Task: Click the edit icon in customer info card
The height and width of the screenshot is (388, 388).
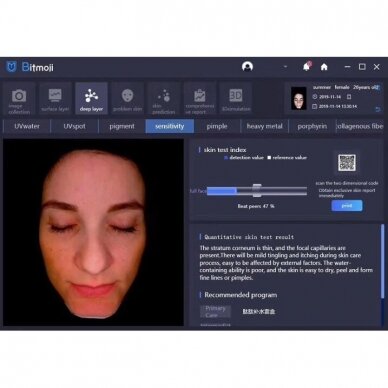Action: pyautogui.click(x=377, y=87)
